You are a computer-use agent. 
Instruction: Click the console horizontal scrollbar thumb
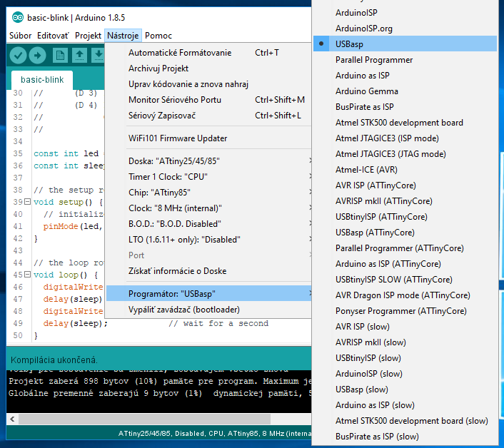click(144, 419)
